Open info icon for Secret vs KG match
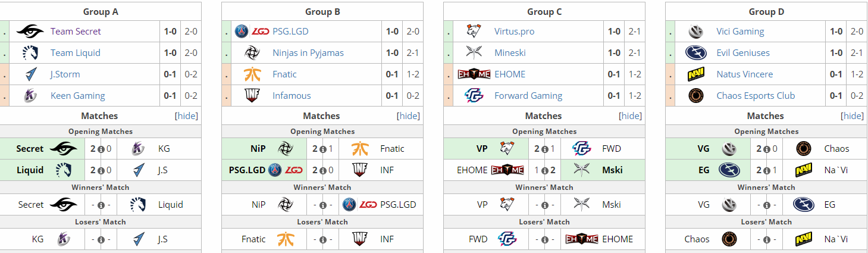Screen dimensions: 868x253 (101, 149)
